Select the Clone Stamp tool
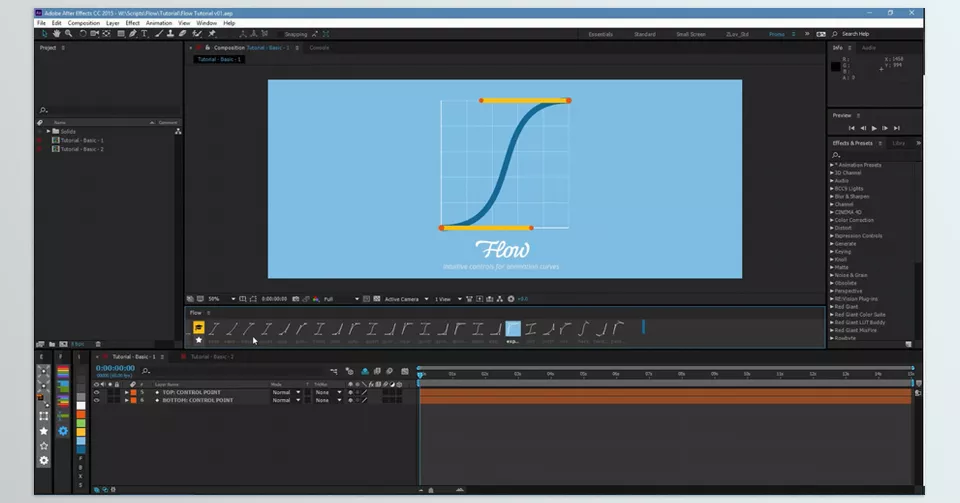Screen dimensions: 960x503 (x=171, y=34)
